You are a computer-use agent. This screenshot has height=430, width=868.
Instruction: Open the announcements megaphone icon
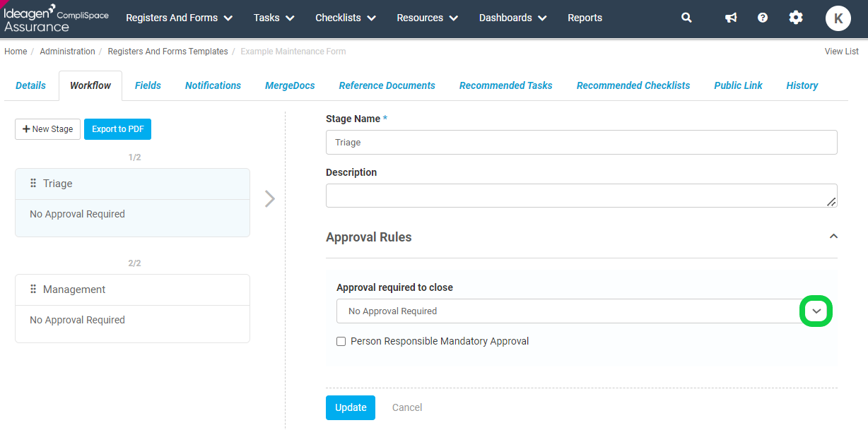pos(731,18)
